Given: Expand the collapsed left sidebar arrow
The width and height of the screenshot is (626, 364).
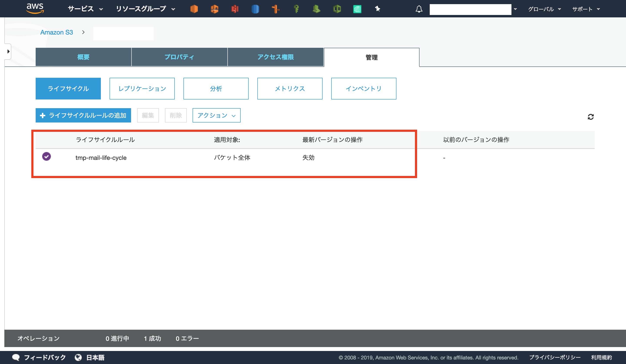Looking at the screenshot, I should pyautogui.click(x=8, y=52).
